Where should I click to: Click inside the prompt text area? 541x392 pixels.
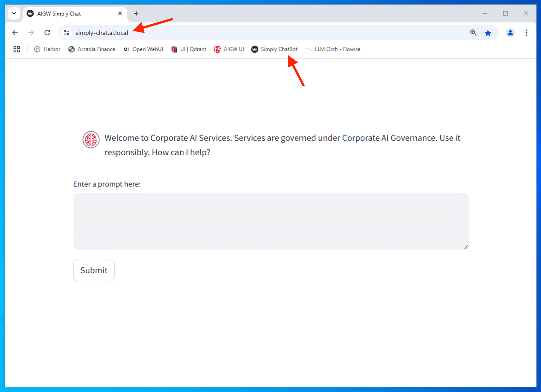270,221
